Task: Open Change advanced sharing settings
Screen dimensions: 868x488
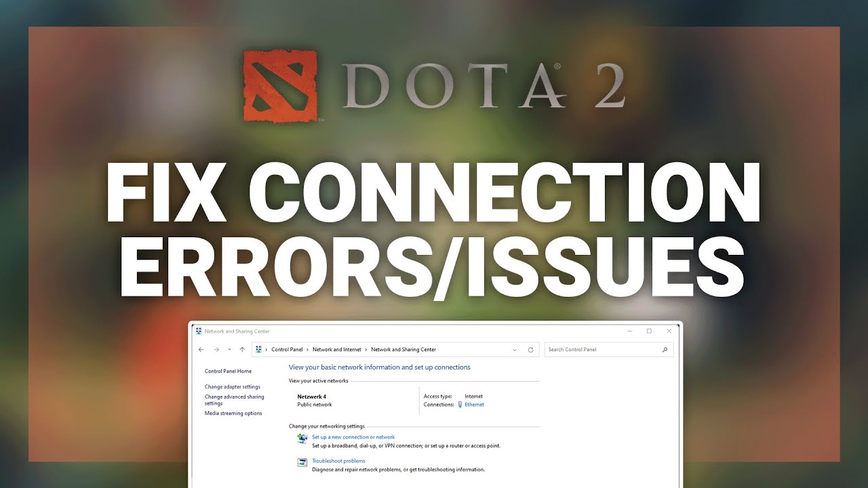Action: click(235, 400)
